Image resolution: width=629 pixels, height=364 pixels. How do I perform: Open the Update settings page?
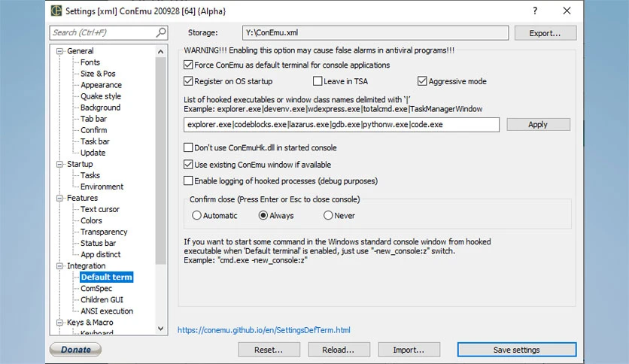pos(93,153)
